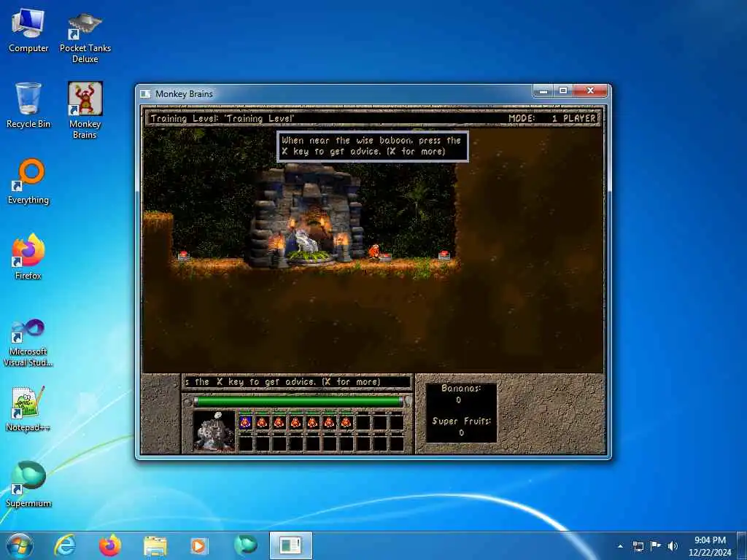Screen dimensions: 747x560
Task: Click the green energy bar
Action: [x=298, y=402]
